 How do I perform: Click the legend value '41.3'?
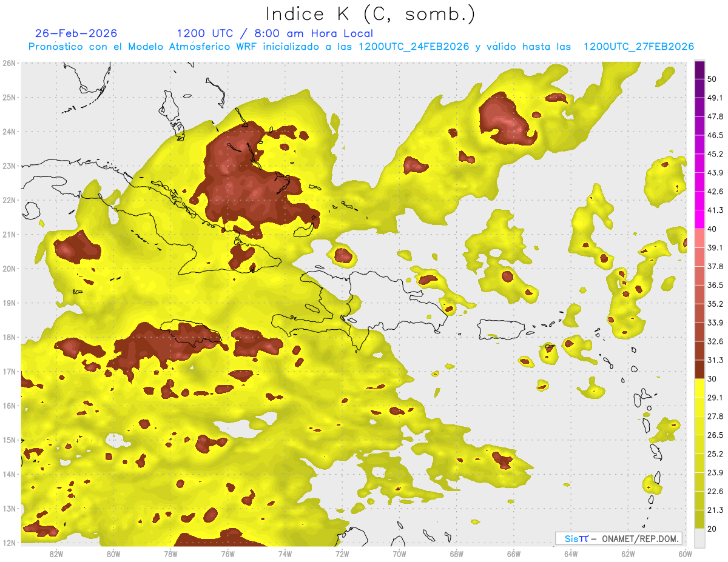(715, 211)
